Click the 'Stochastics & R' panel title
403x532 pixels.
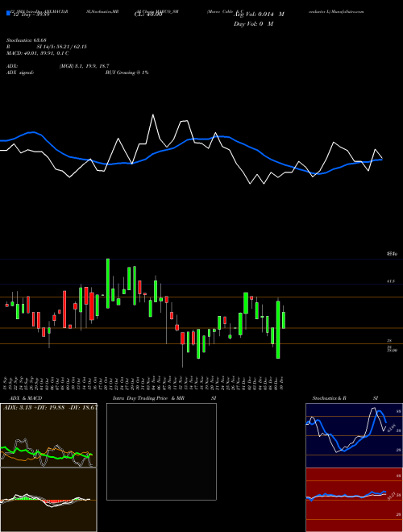[330, 398]
